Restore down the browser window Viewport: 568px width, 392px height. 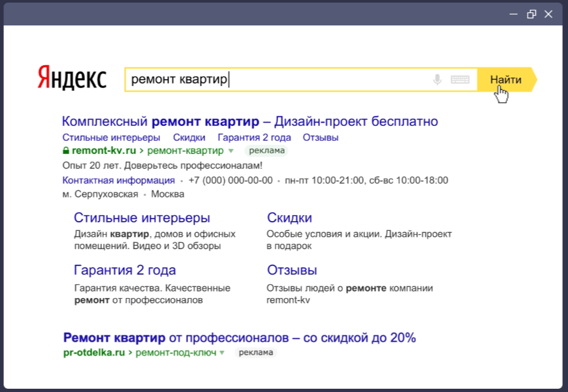coord(531,14)
